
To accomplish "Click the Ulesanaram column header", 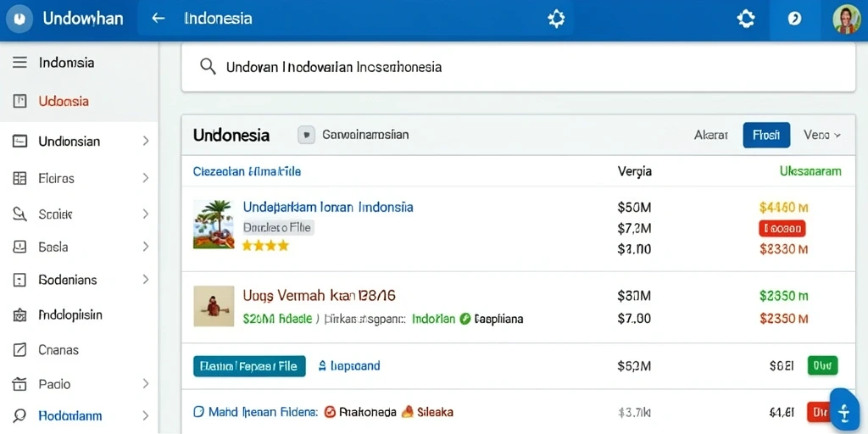I will [x=810, y=171].
